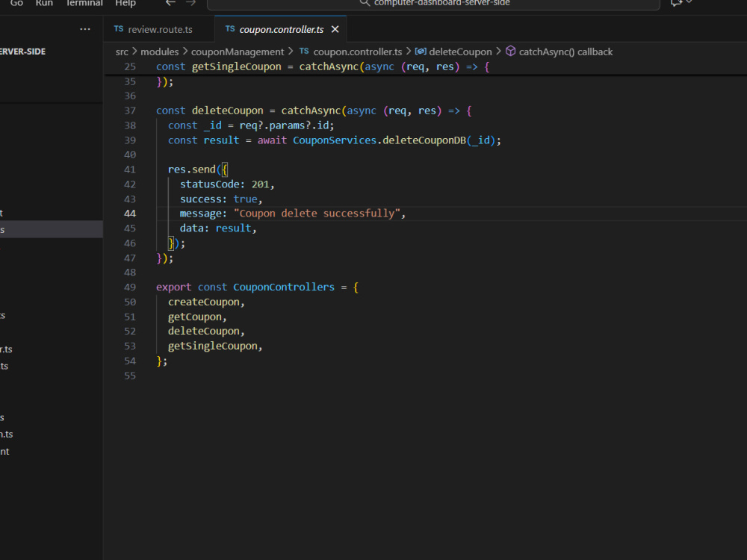Viewport: 747px width, 560px height.
Task: Click TS icon on review.route.ts tab
Action: tap(119, 29)
